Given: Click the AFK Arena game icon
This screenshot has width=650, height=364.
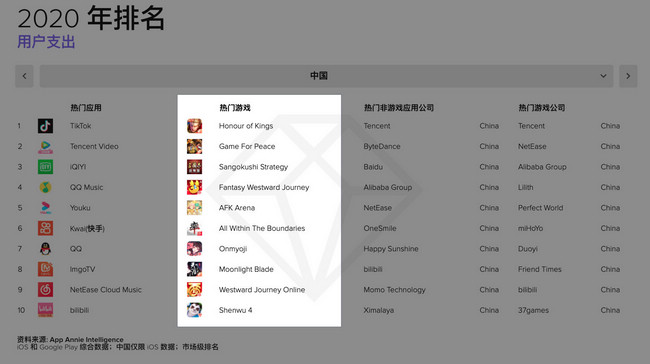Looking at the screenshot, I should pos(194,208).
